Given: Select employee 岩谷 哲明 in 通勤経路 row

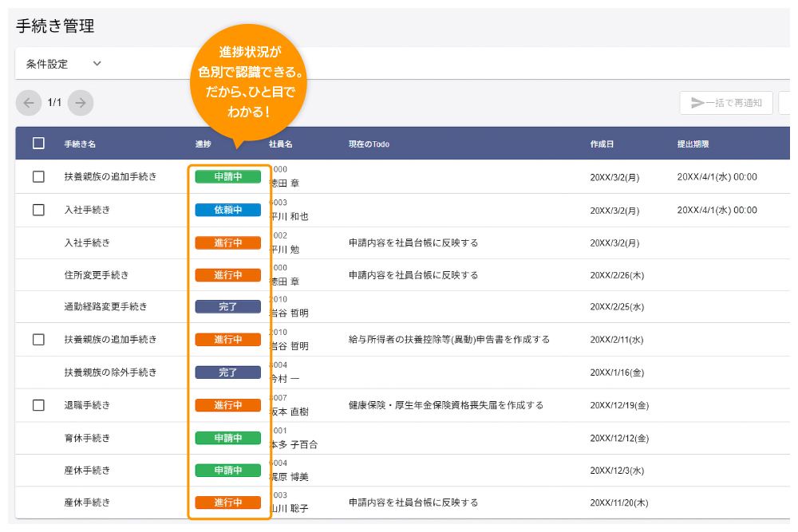Looking at the screenshot, I should point(289,313).
